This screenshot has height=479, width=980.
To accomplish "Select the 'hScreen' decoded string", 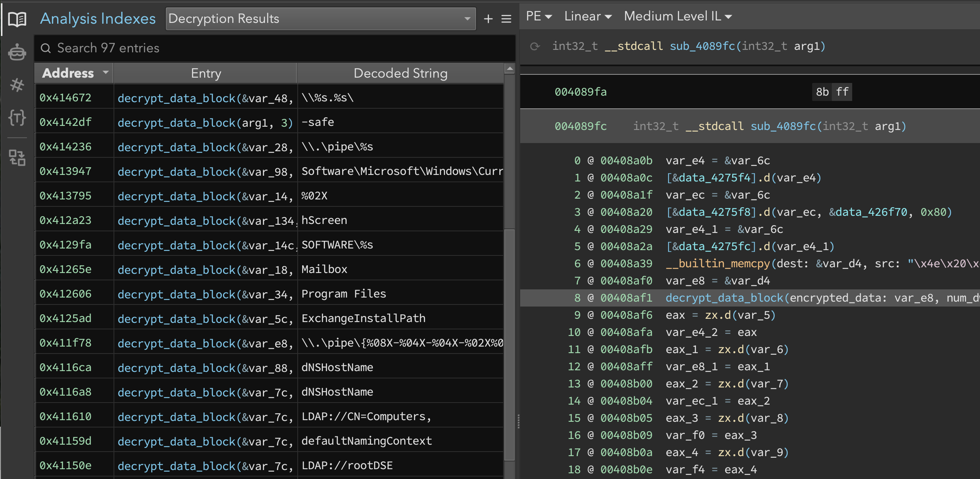I will 324,220.
